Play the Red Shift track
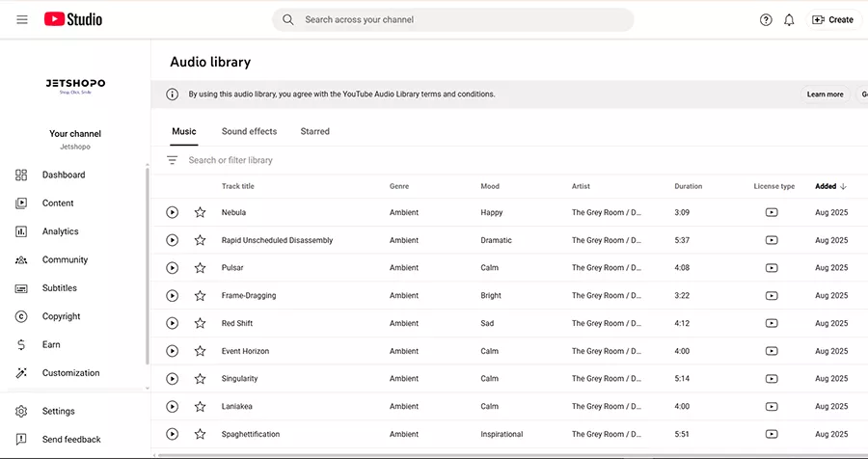868x459 pixels. click(x=173, y=323)
